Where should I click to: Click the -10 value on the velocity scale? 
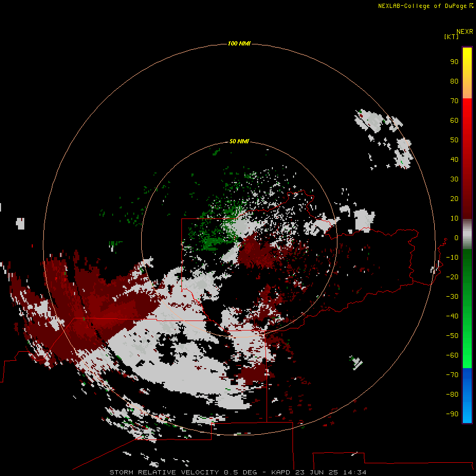452,258
